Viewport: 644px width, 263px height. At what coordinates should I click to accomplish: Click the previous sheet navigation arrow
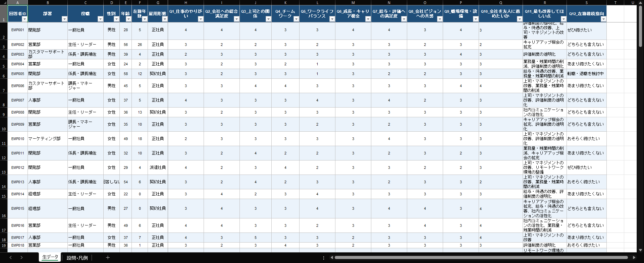click(x=11, y=258)
